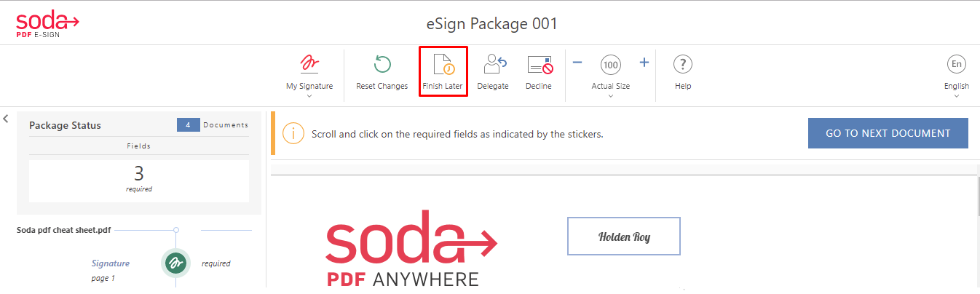Zoom out with the minus button
The width and height of the screenshot is (980, 294).
tap(577, 63)
